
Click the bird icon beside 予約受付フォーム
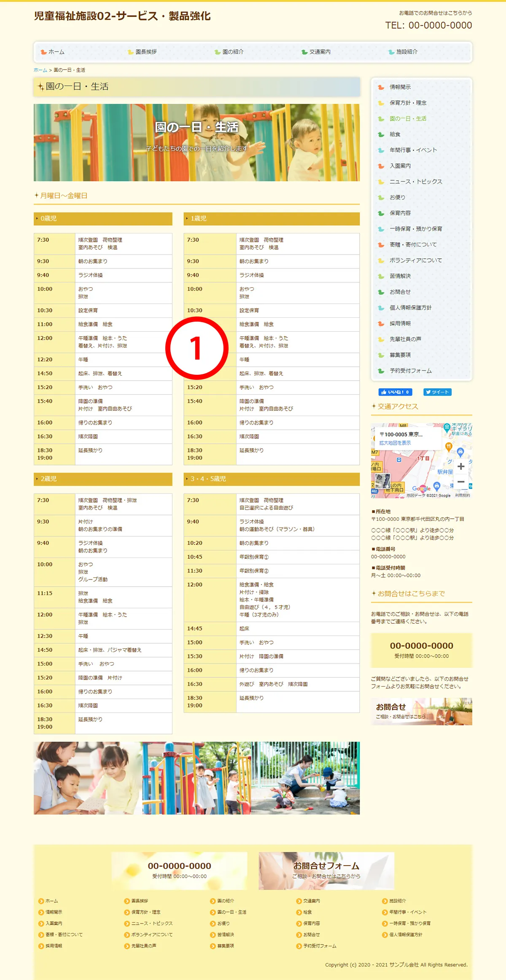coord(381,371)
